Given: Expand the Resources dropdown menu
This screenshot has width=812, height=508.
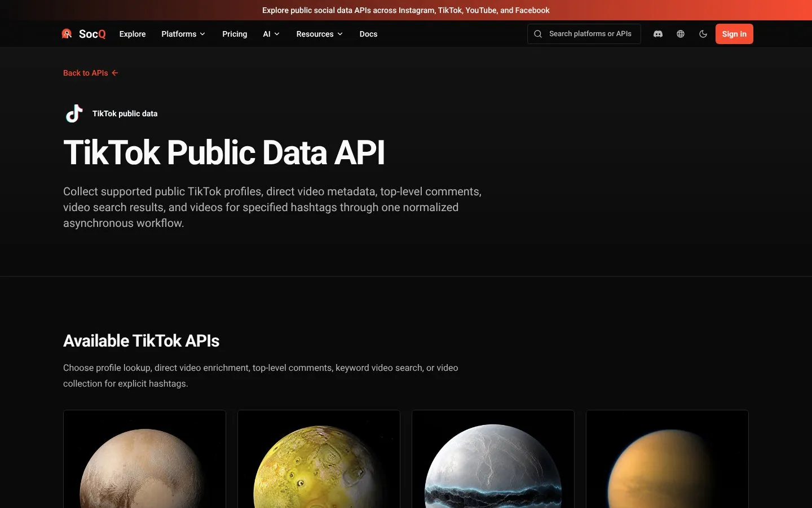Looking at the screenshot, I should click(x=320, y=34).
